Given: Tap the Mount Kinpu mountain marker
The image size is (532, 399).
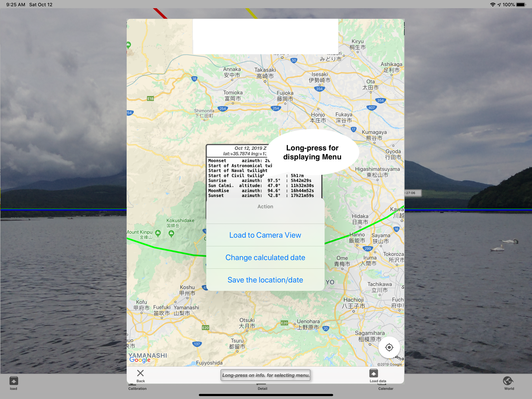Looking at the screenshot, I should 158,233.
